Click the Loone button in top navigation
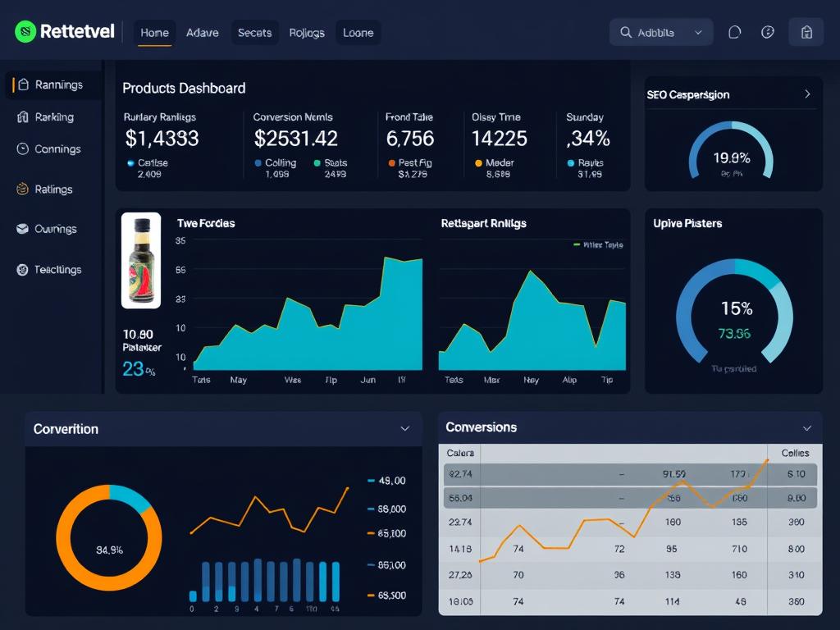 click(358, 33)
